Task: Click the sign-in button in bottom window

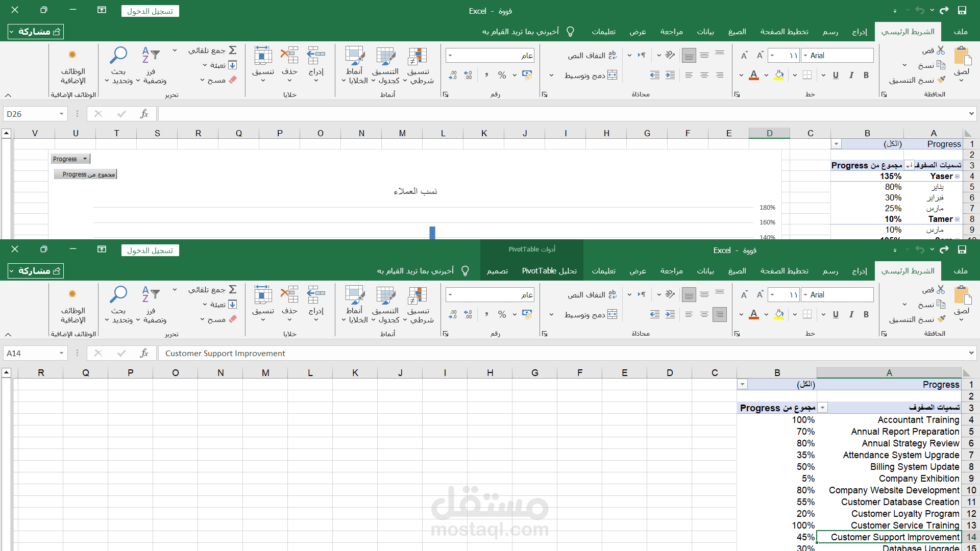Action: coord(150,251)
